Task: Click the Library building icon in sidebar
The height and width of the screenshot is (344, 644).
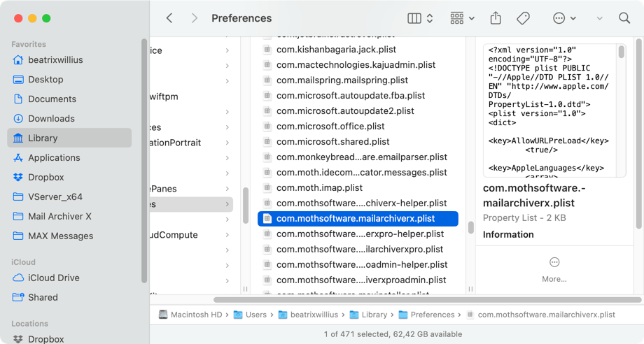Action: pyautogui.click(x=18, y=138)
